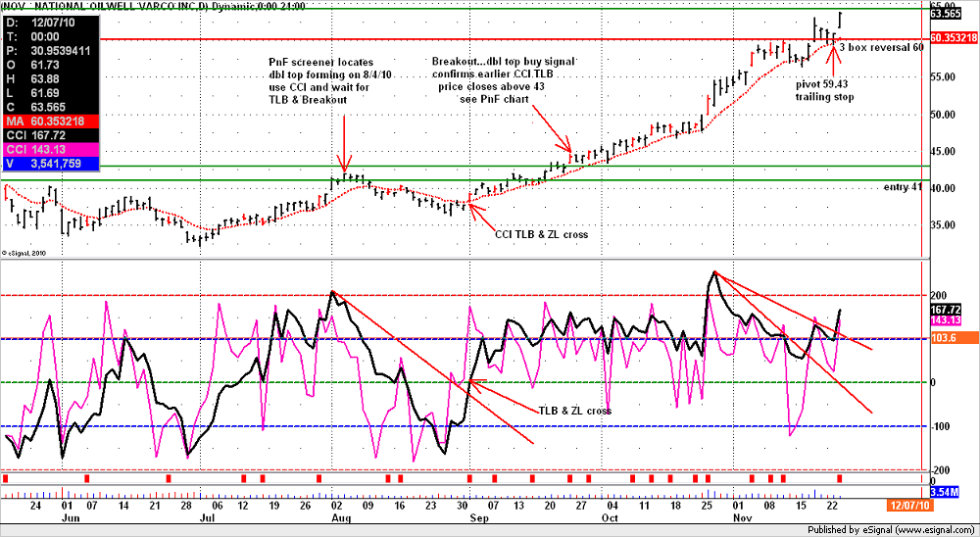Click the Jul month label
Image resolution: width=980 pixels, height=537 pixels.
[208, 518]
